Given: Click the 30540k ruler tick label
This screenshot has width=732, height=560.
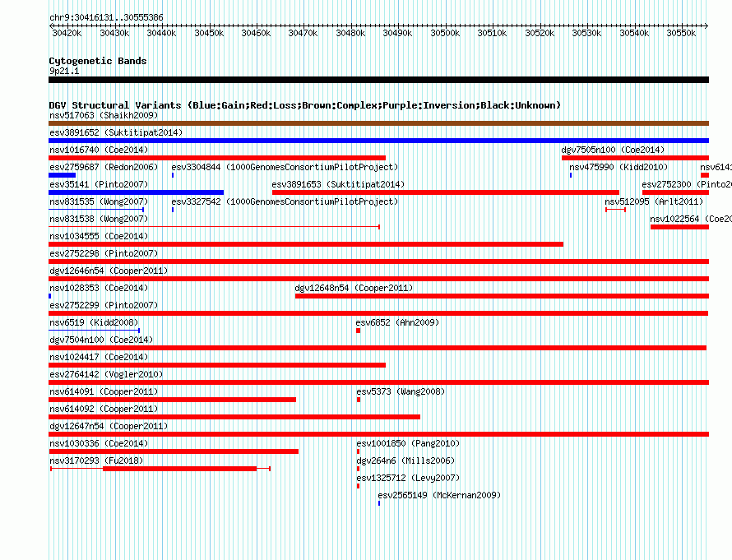Looking at the screenshot, I should (x=634, y=33).
